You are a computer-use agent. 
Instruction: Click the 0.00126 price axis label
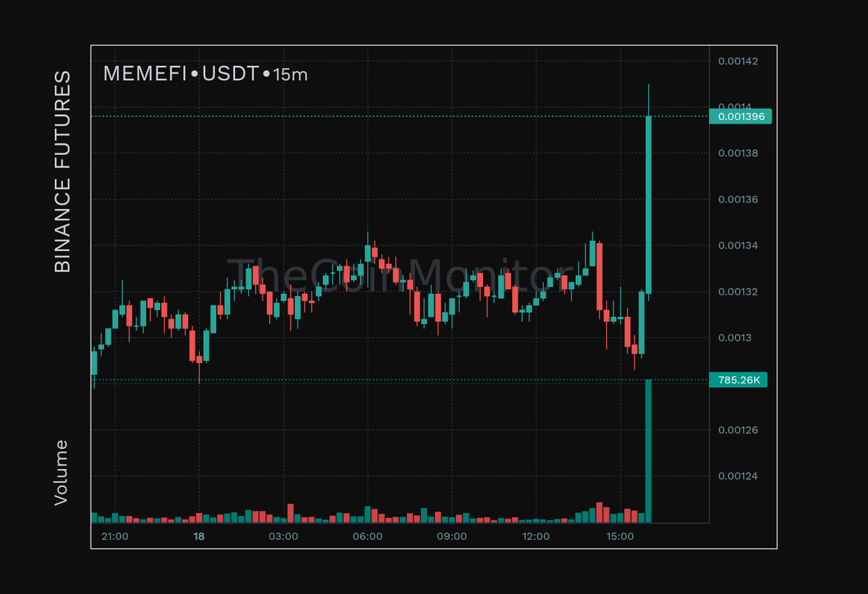[x=738, y=430]
